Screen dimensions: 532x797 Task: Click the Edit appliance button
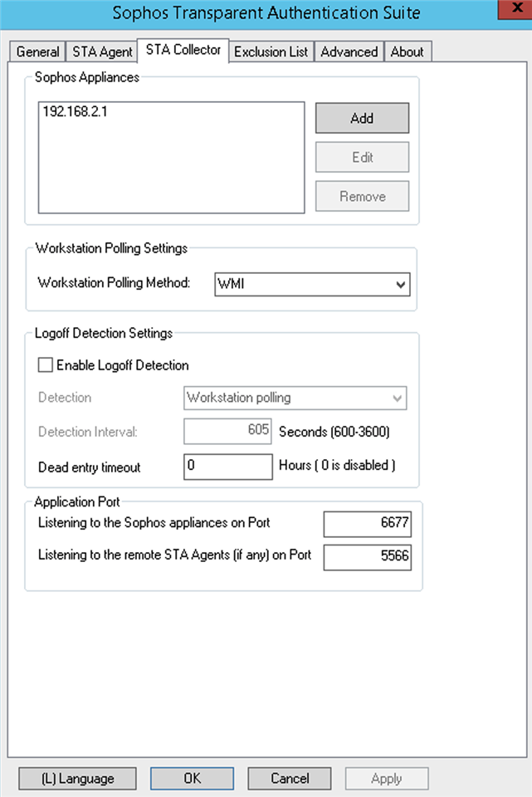[362, 157]
